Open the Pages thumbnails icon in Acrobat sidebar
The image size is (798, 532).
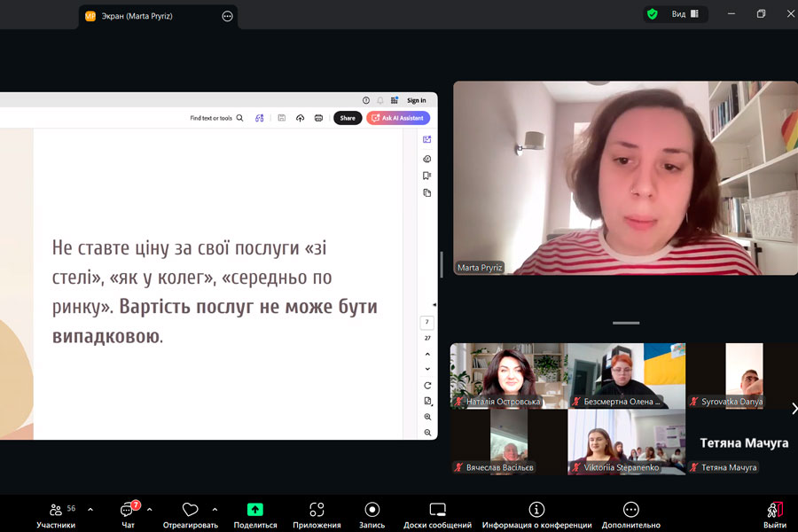coord(427,193)
